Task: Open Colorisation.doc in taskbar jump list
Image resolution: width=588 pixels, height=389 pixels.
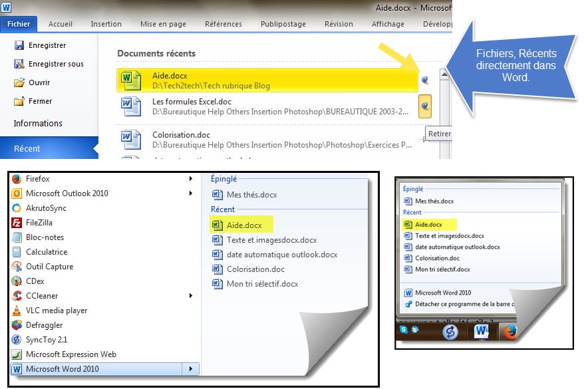Action: point(432,258)
